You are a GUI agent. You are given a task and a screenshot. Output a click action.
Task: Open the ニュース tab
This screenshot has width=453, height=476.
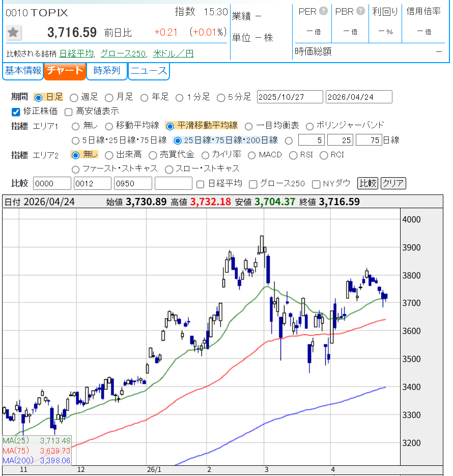tap(149, 71)
